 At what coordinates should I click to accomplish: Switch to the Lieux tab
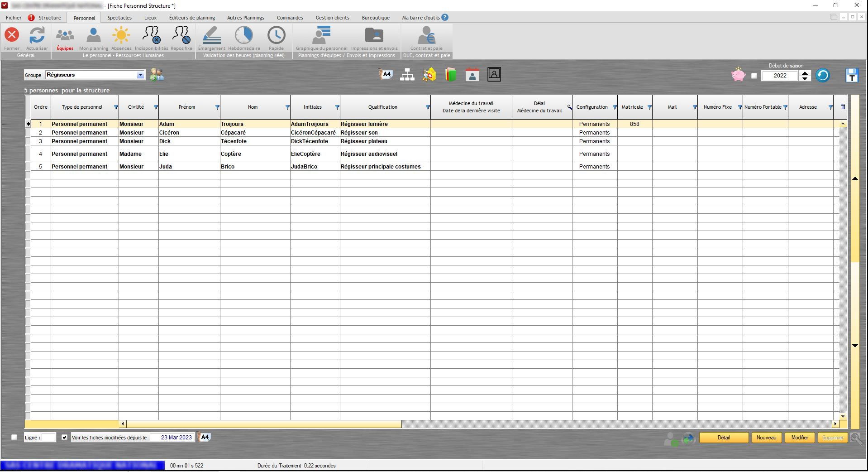150,18
